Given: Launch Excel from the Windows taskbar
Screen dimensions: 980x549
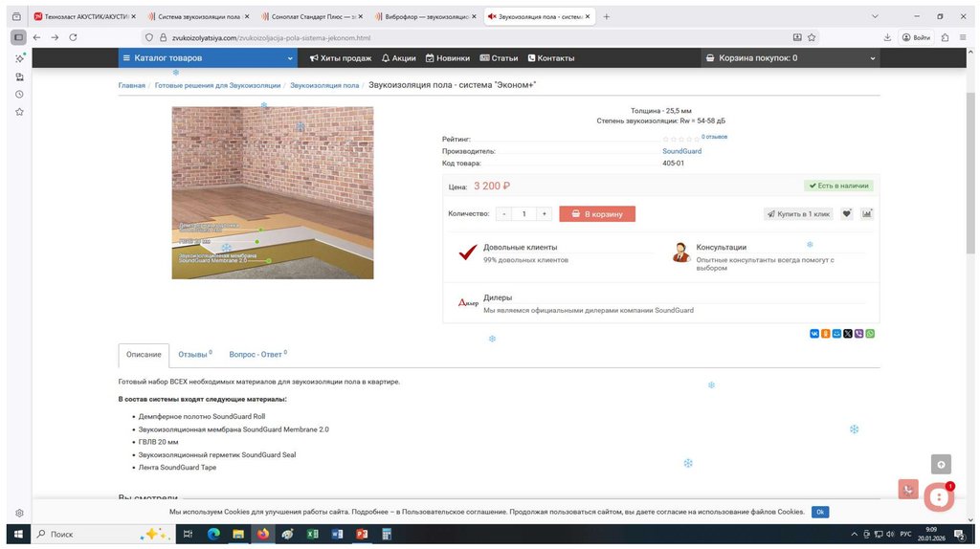Looking at the screenshot, I should [312, 534].
